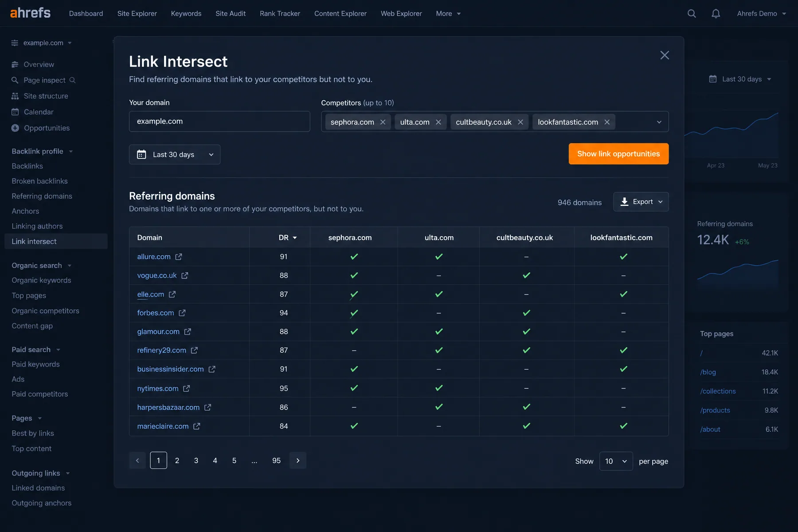Open marieclaire.com external link icon
Viewport: 798px width, 532px height.
(x=197, y=426)
